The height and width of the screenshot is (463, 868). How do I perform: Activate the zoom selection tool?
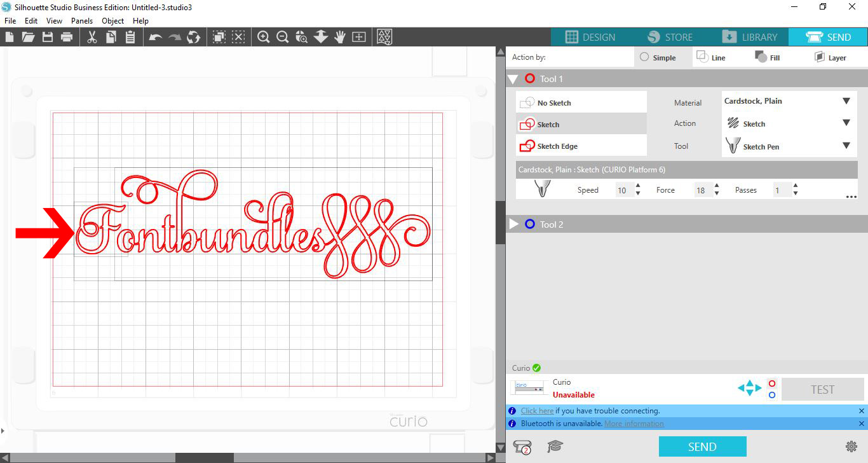tap(302, 37)
